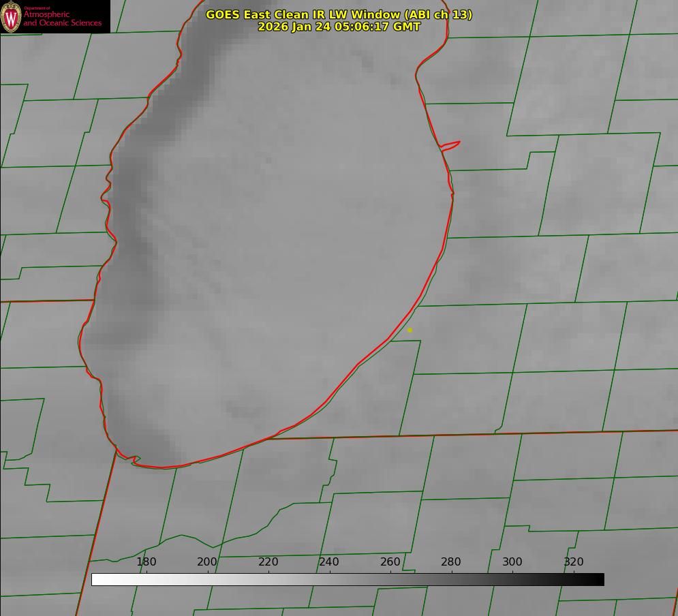Click the white left end of the colorbar
Screen dimensions: 678x616
point(97,579)
